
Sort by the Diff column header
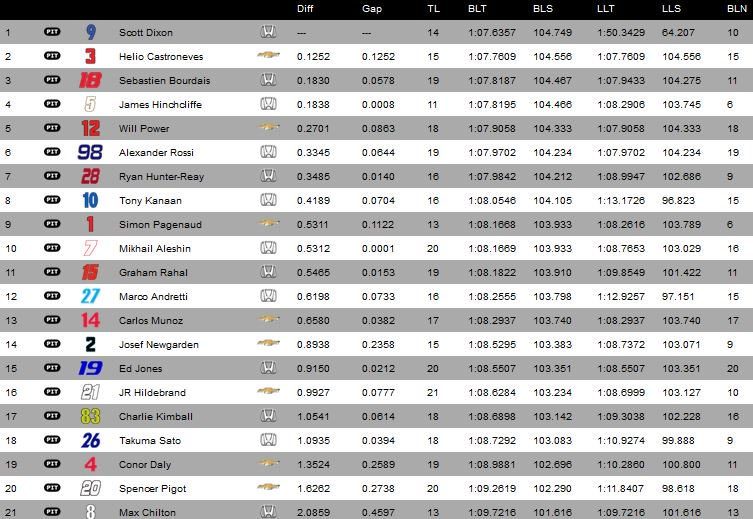[305, 9]
